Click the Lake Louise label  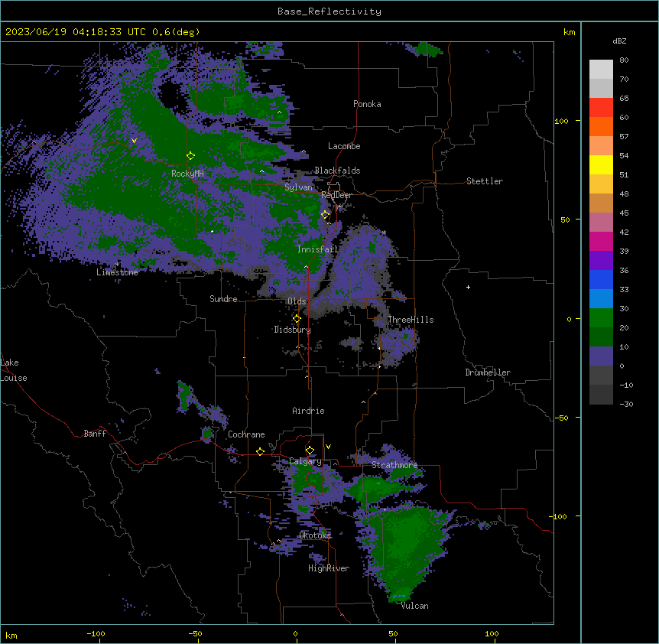[14, 370]
